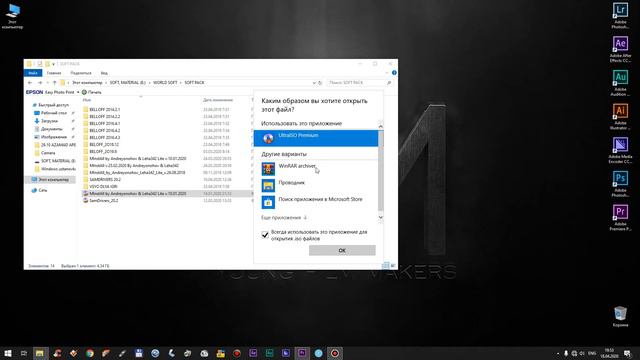Viewport: 640px width, 360px height.
Task: Pick Проводник as the opening application
Action: pyautogui.click(x=316, y=185)
